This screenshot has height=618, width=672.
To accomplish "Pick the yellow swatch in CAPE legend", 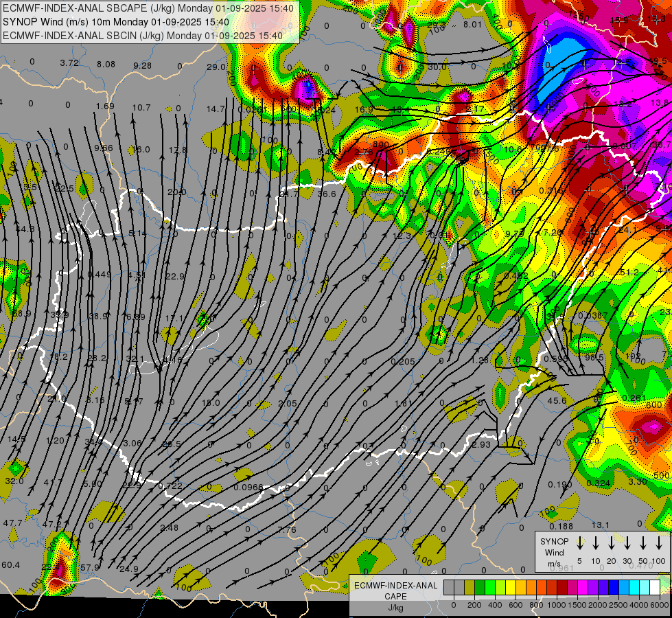I will tap(511, 588).
